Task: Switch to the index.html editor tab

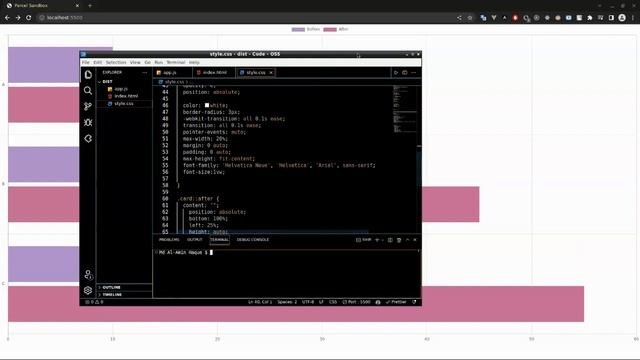Action: click(214, 73)
